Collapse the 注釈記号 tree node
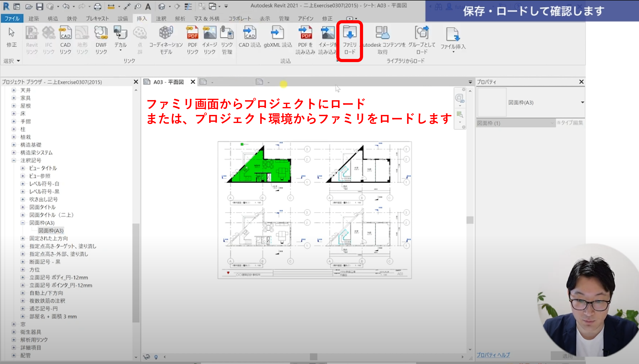 (14, 161)
